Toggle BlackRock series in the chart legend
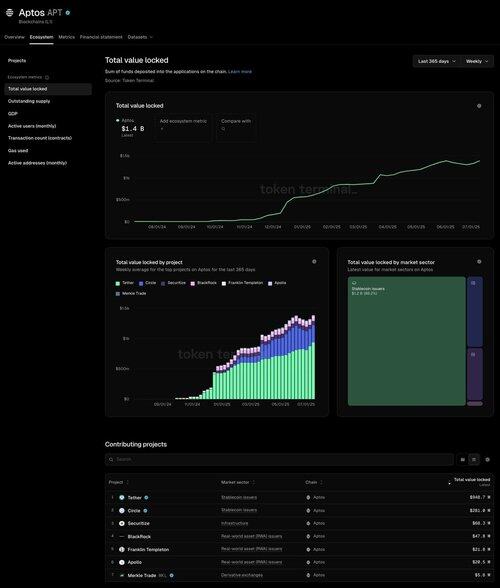The image size is (500, 588). [x=204, y=283]
